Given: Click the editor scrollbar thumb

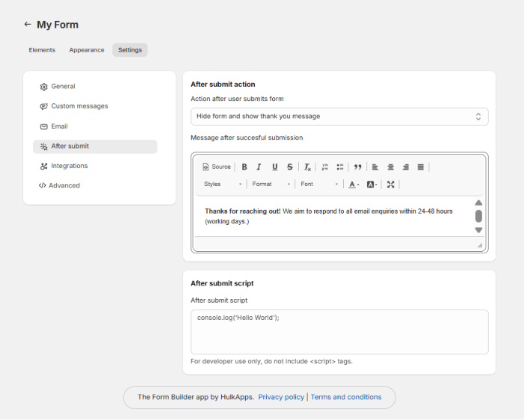Looking at the screenshot, I should coord(478,216).
